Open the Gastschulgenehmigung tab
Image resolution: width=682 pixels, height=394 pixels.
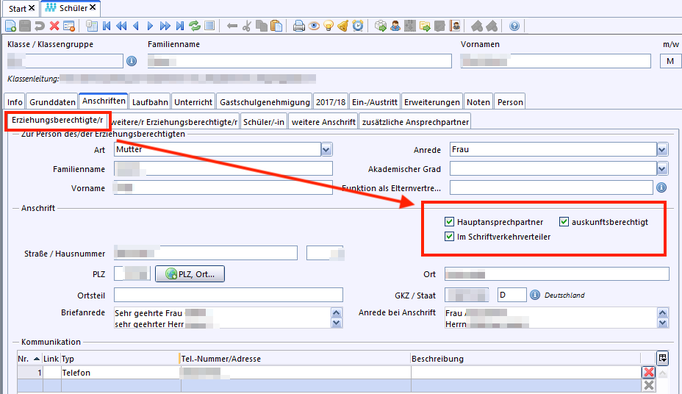[264, 102]
